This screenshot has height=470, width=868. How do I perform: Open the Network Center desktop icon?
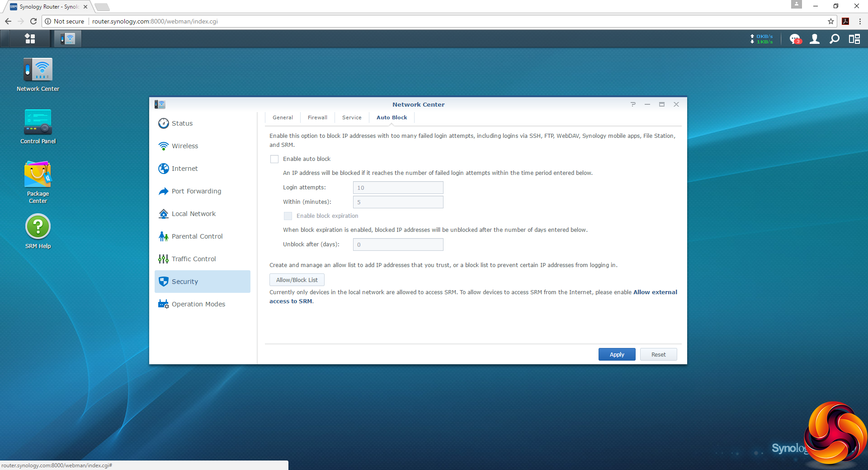[x=38, y=75]
